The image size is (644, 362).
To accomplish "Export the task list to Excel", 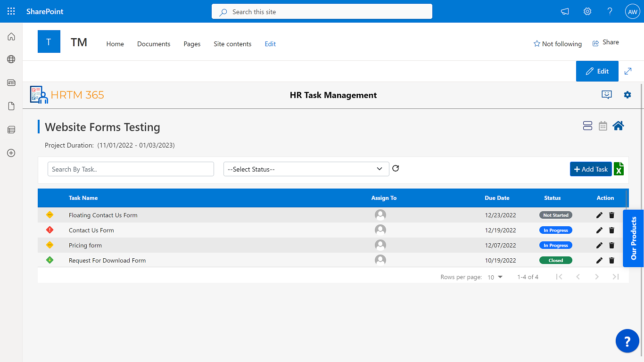I will coord(619,169).
